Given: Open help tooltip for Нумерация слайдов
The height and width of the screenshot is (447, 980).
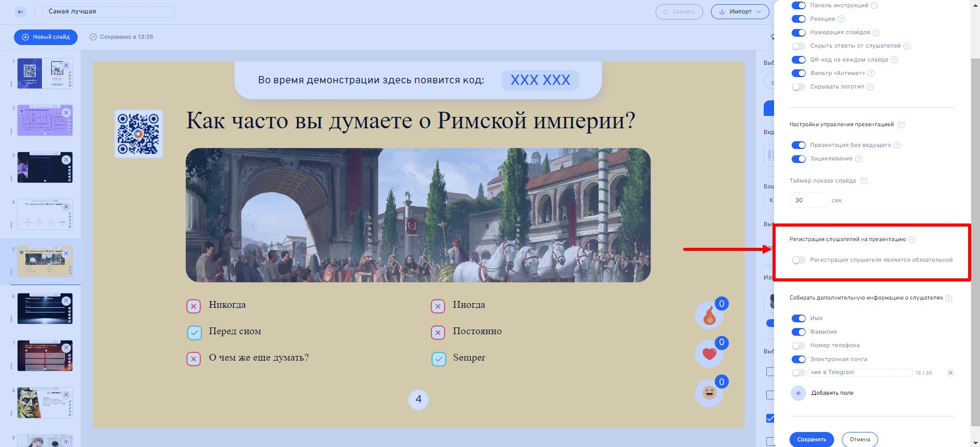Looking at the screenshot, I should [x=876, y=33].
